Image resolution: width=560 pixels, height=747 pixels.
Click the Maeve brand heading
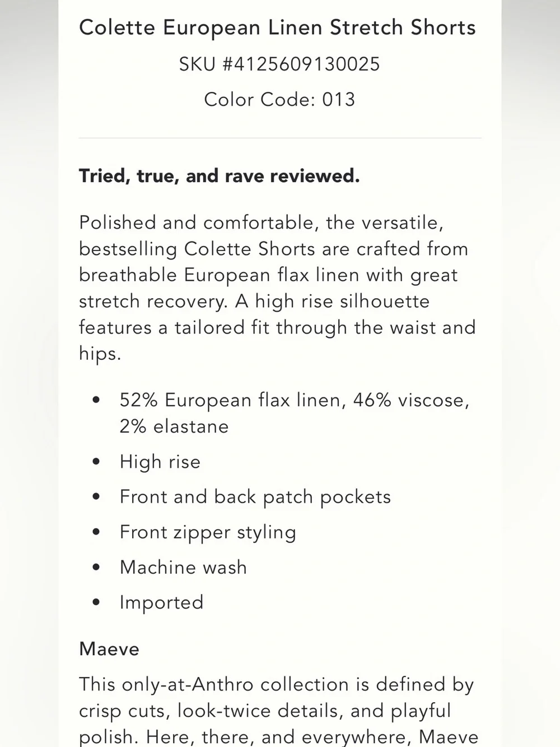pyautogui.click(x=109, y=649)
